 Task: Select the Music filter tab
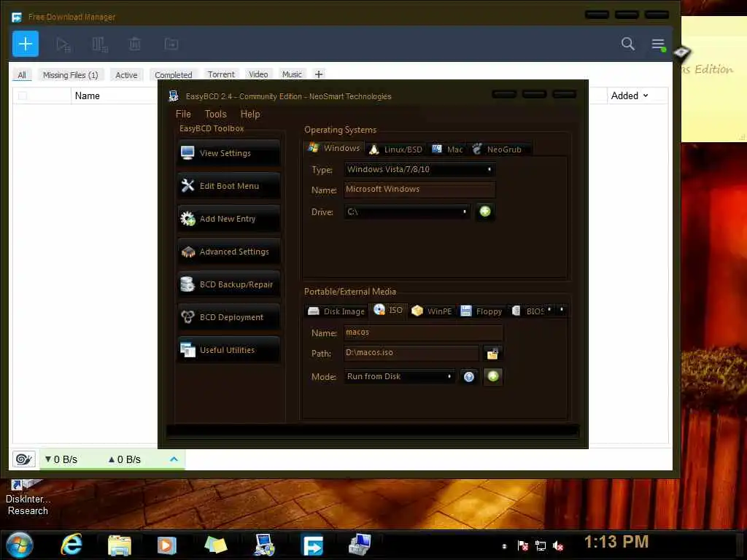tap(292, 74)
